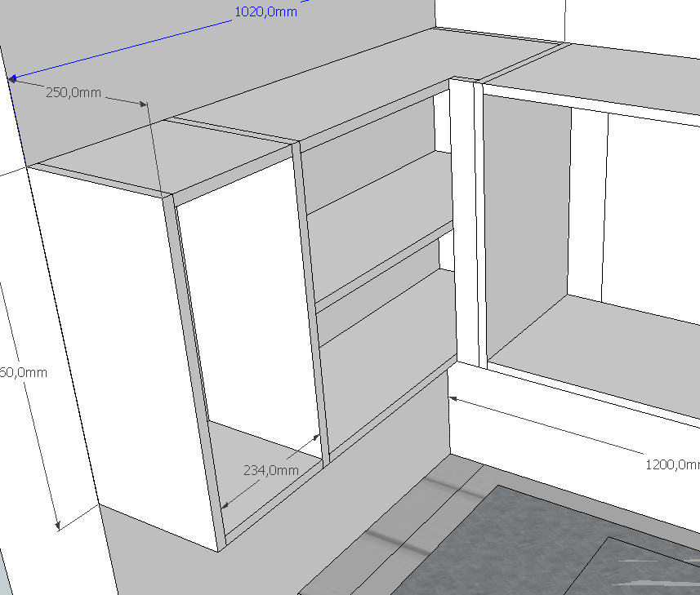The height and width of the screenshot is (595, 700).
Task: Click the 250,0mm dimension text
Action: tap(73, 92)
